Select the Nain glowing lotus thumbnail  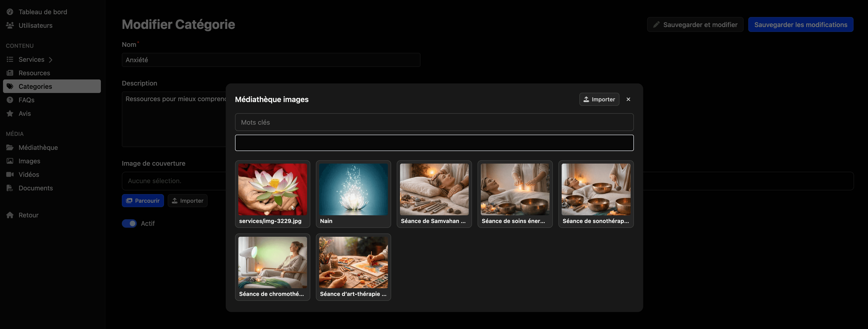coord(353,189)
